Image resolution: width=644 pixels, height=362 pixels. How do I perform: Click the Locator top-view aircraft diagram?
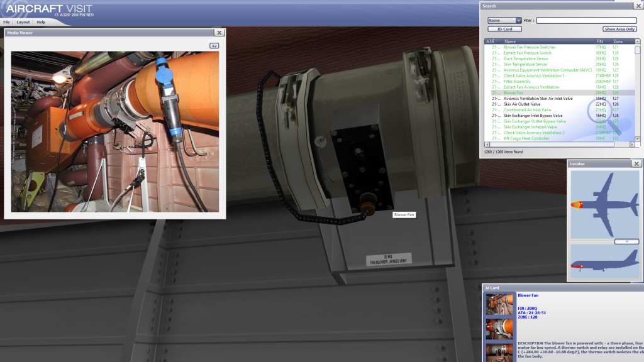coord(604,204)
